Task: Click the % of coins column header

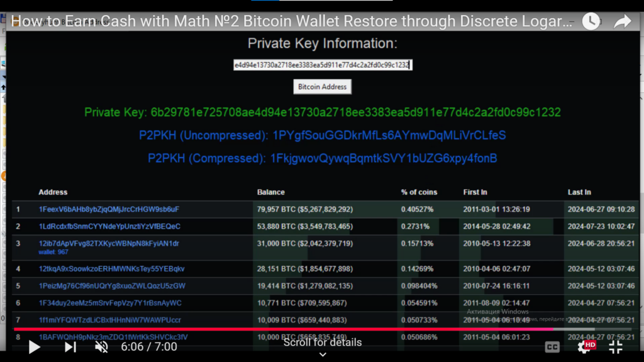Action: 419,192
